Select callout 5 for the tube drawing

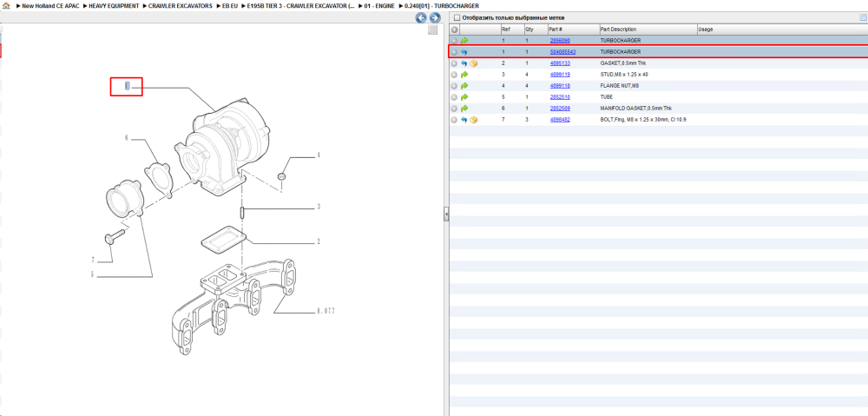point(93,274)
